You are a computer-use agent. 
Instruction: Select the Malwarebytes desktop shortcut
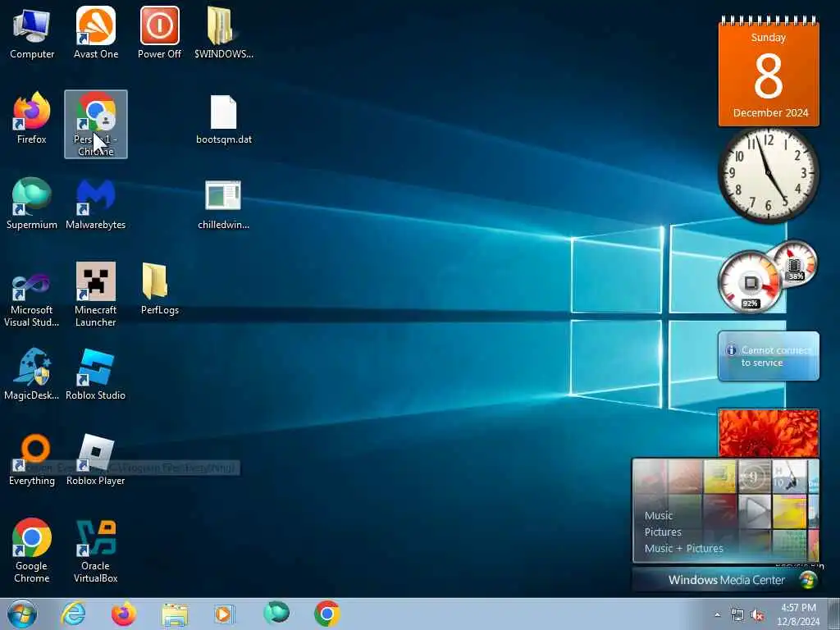point(96,203)
